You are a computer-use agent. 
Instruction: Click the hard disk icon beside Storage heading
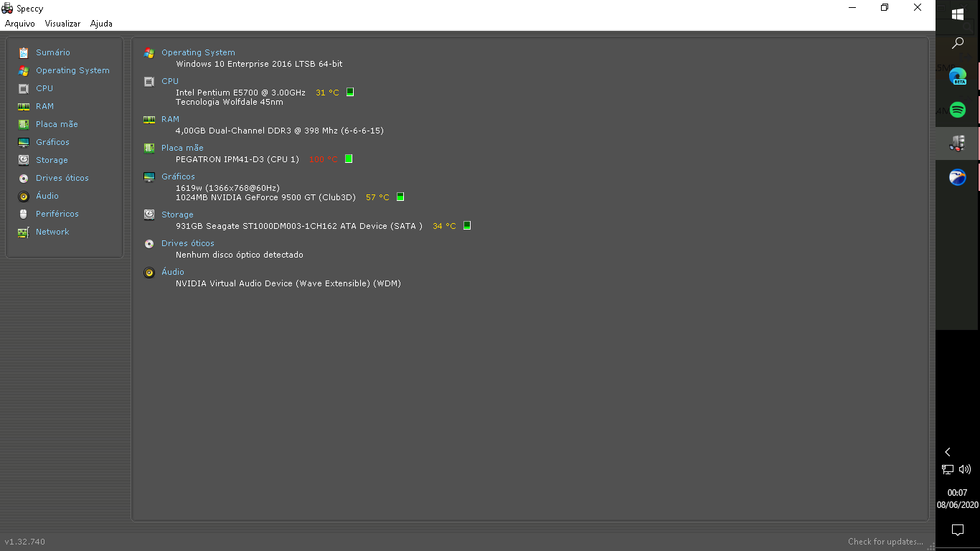(149, 215)
